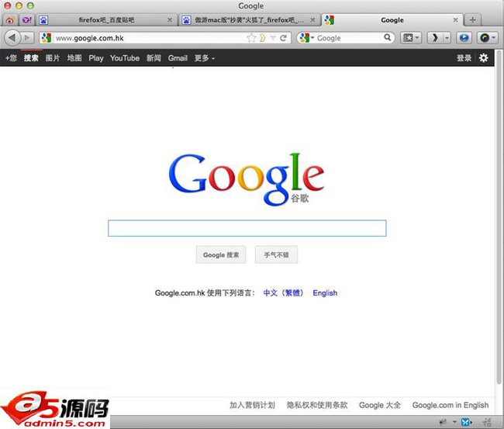Viewport: 504px width, 429px height.
Task: Close the Google tab
Action: 455,20
